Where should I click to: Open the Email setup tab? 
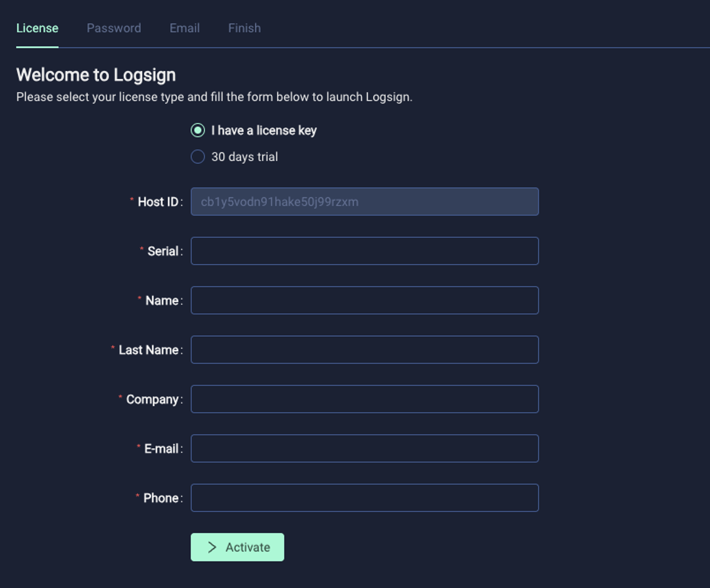[x=185, y=28]
